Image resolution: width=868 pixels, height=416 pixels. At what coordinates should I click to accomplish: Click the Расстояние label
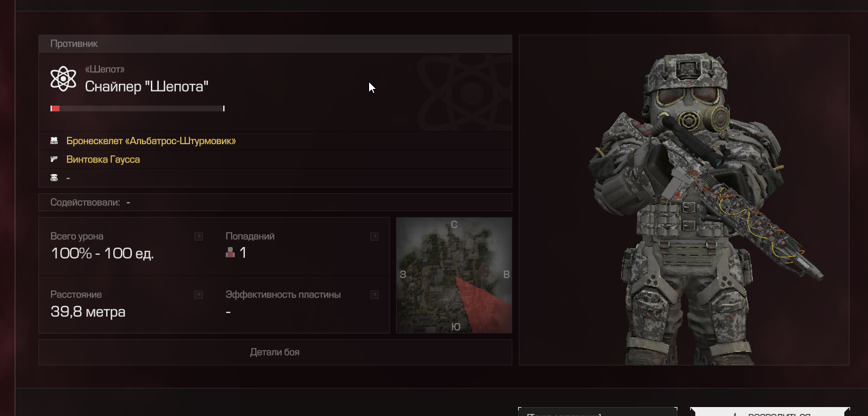(76, 295)
